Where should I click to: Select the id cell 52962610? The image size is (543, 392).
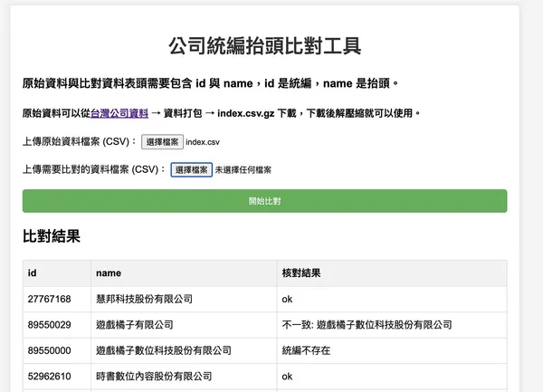pos(50,375)
